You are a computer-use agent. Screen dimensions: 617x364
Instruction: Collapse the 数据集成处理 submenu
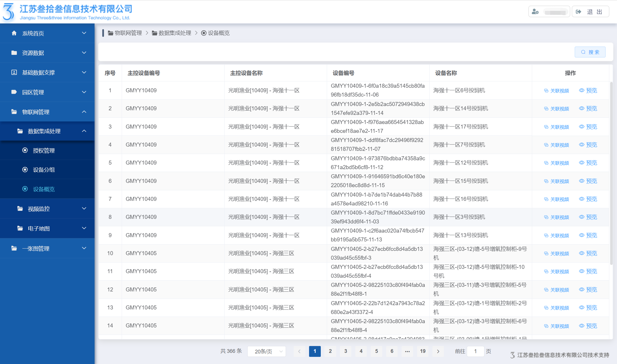(84, 131)
